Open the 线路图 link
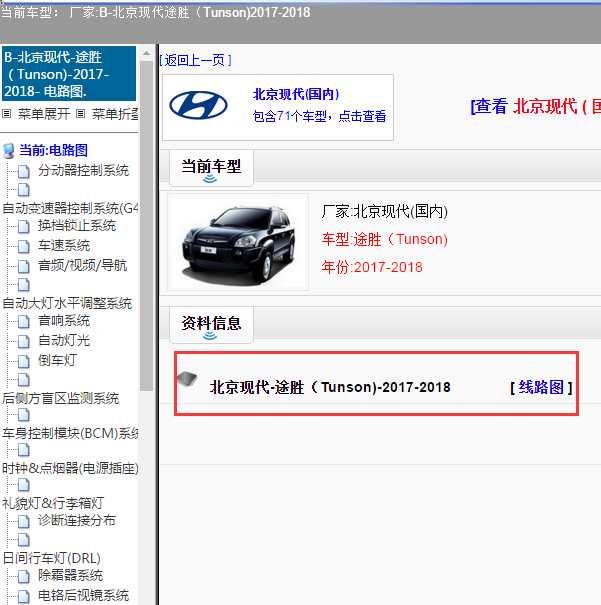601x605 pixels. pos(541,387)
